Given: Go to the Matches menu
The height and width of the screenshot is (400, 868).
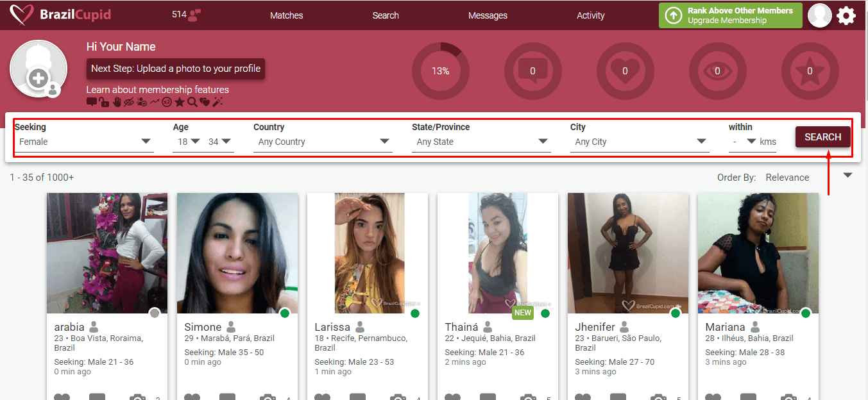Looking at the screenshot, I should (x=287, y=15).
